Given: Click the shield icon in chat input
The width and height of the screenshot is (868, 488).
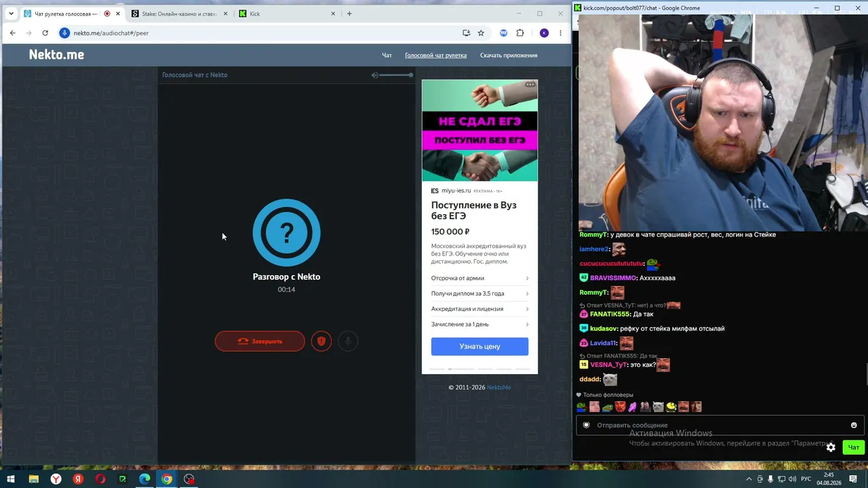Looking at the screenshot, I should (x=587, y=425).
